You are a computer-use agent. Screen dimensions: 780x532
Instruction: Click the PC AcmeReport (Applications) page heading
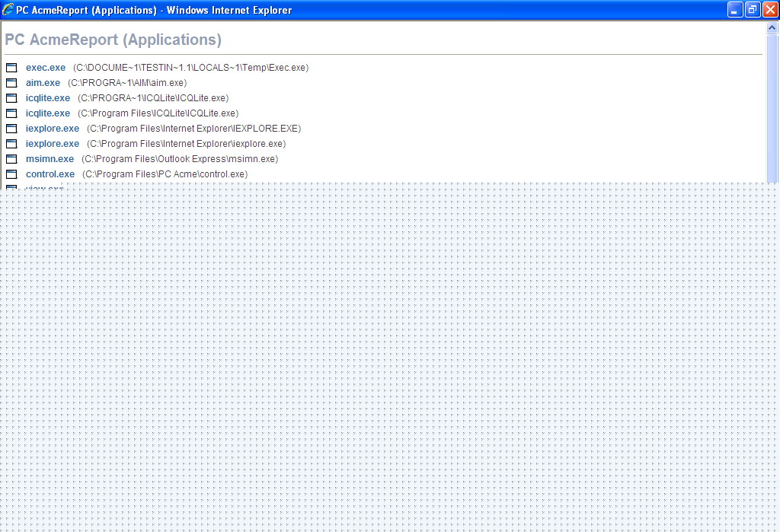coord(113,40)
